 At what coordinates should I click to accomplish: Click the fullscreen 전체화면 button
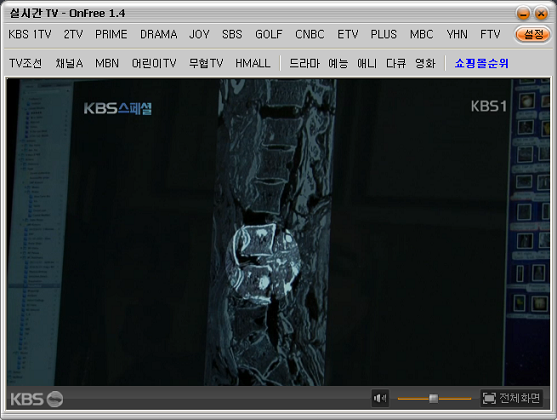point(512,398)
